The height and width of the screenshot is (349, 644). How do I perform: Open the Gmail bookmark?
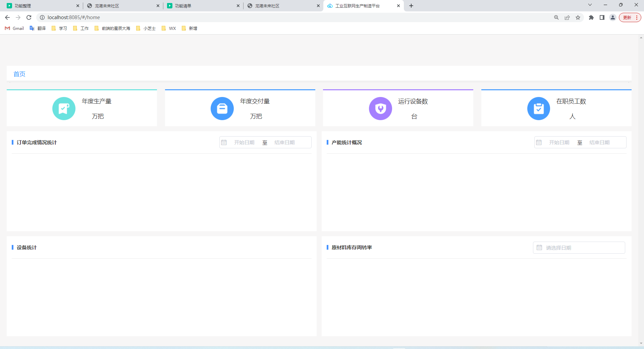pos(14,29)
